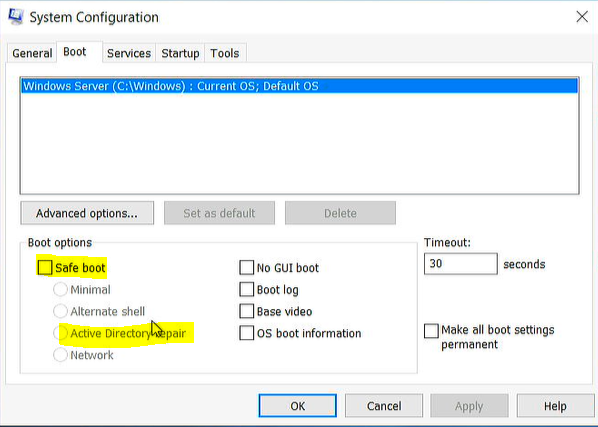
Task: Select the Startup tab
Action: 180,53
